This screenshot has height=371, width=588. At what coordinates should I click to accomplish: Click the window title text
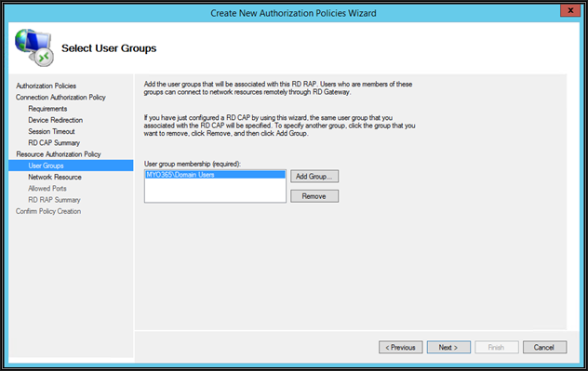(293, 13)
